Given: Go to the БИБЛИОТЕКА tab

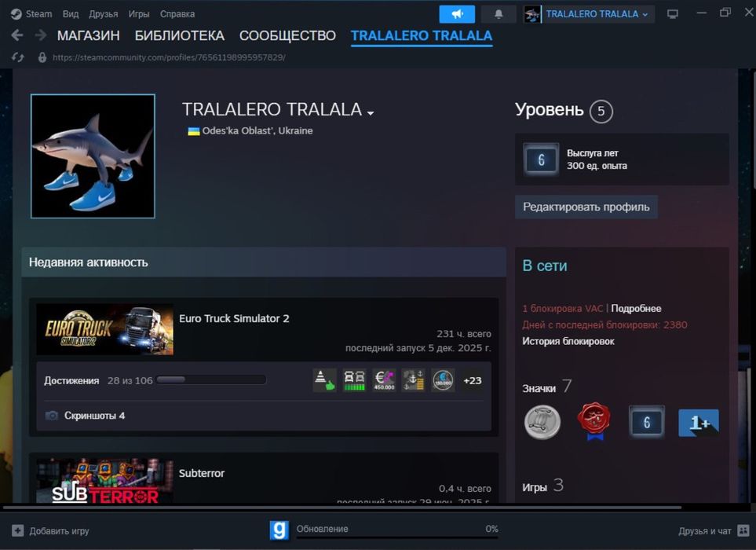Looking at the screenshot, I should 179,35.
